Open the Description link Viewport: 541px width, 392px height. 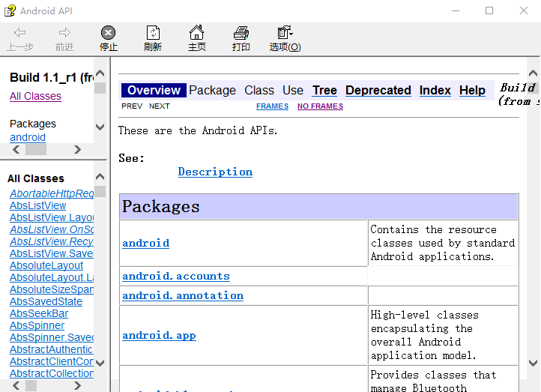[215, 172]
